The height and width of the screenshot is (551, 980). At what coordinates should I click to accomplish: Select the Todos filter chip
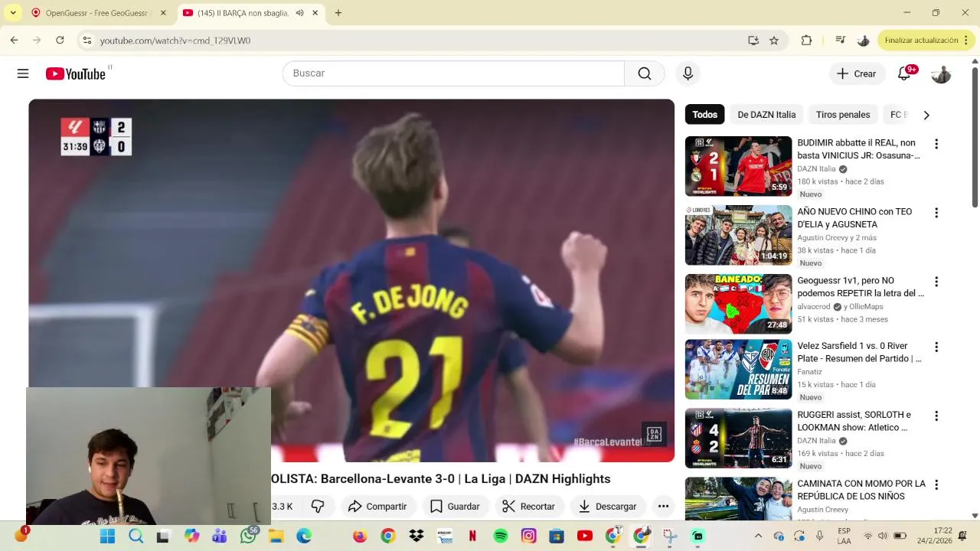pyautogui.click(x=704, y=115)
